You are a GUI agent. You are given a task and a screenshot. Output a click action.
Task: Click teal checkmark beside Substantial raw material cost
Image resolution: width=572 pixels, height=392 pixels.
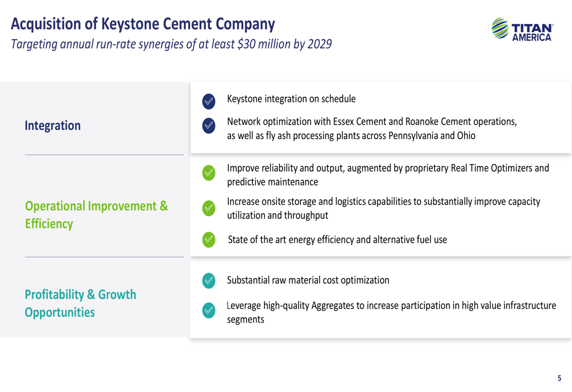tap(209, 280)
